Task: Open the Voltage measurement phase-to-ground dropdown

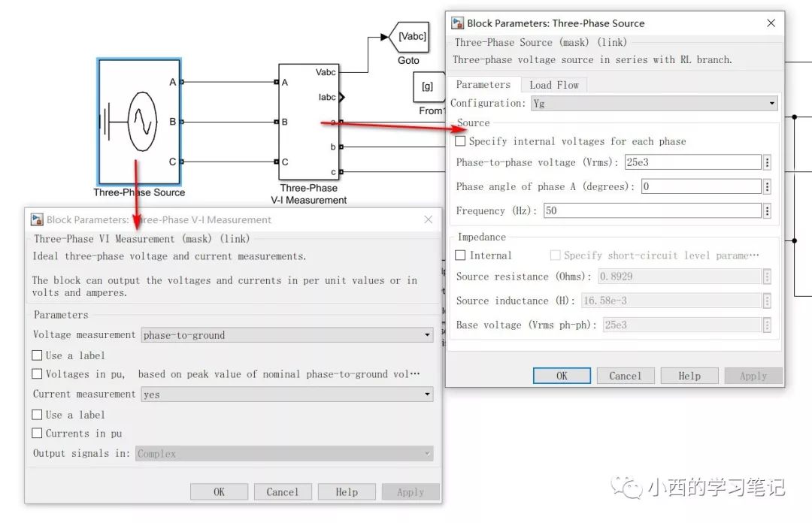Action: 287,335
